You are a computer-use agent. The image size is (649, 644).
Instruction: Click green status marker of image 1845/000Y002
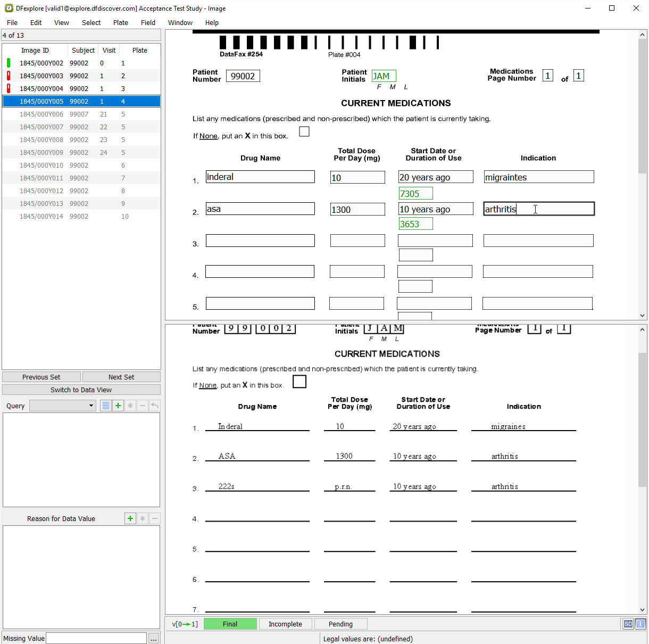click(x=9, y=63)
